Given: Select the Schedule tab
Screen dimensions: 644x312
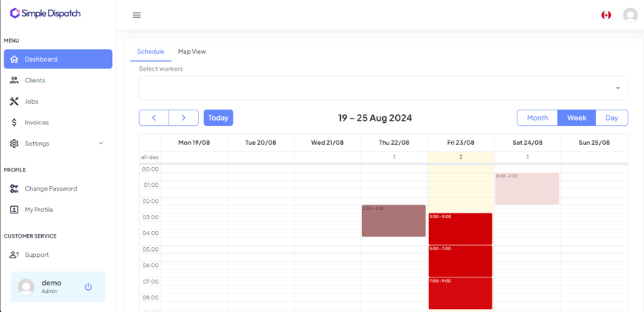Looking at the screenshot, I should (x=151, y=52).
